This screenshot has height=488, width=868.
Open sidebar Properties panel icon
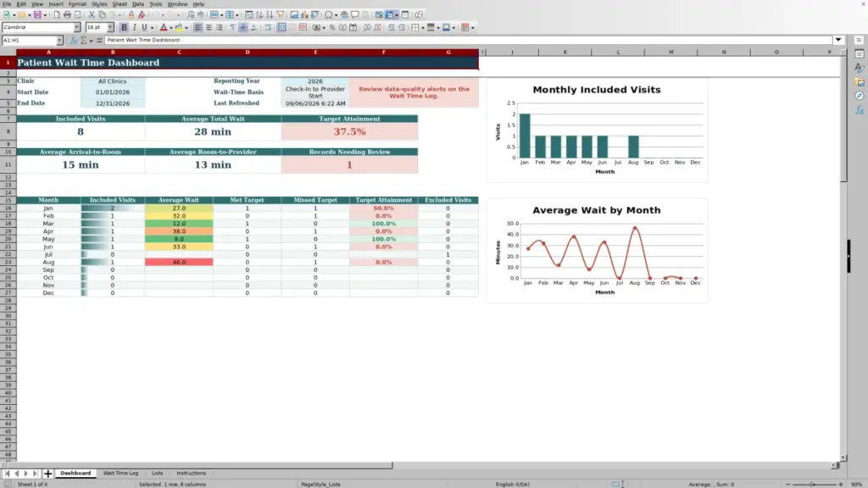(x=860, y=53)
